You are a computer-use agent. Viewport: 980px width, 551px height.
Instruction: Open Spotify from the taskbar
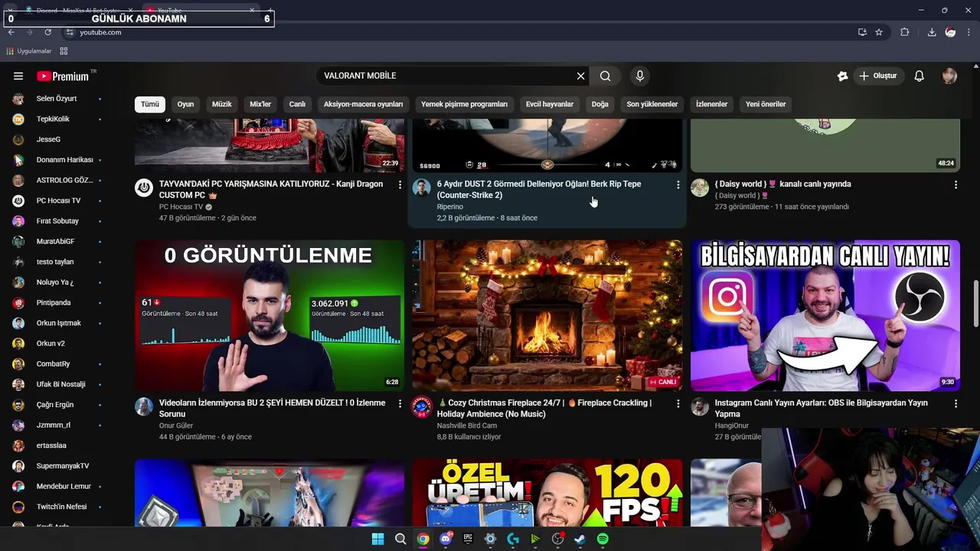[603, 539]
